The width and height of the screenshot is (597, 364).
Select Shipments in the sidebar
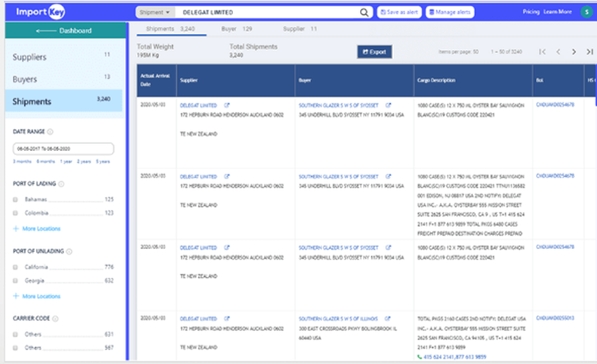64,101
